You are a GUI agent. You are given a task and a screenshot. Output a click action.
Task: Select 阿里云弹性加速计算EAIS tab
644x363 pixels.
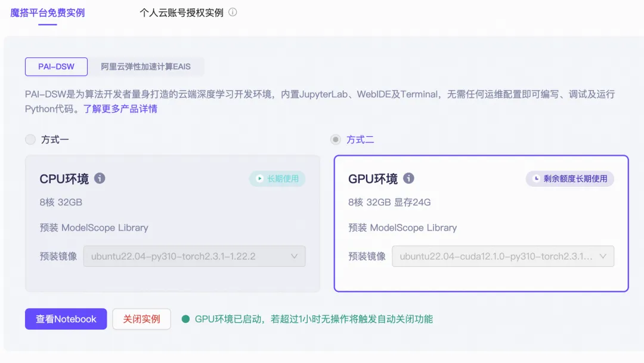[146, 67]
